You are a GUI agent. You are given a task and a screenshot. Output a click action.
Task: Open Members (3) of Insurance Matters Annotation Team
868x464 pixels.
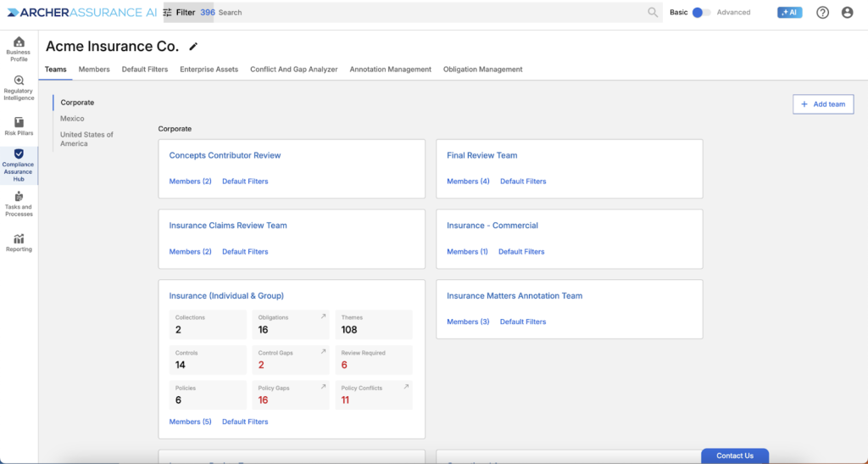[x=468, y=321]
